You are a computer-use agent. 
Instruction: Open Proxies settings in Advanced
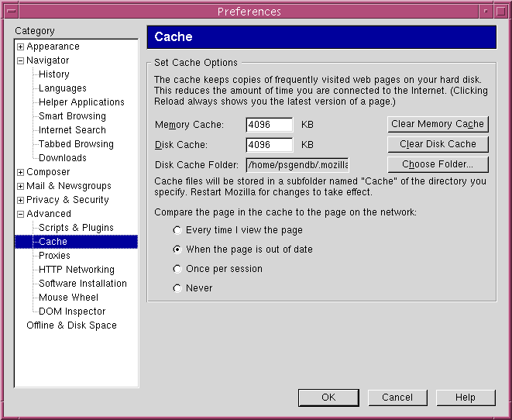click(x=54, y=256)
